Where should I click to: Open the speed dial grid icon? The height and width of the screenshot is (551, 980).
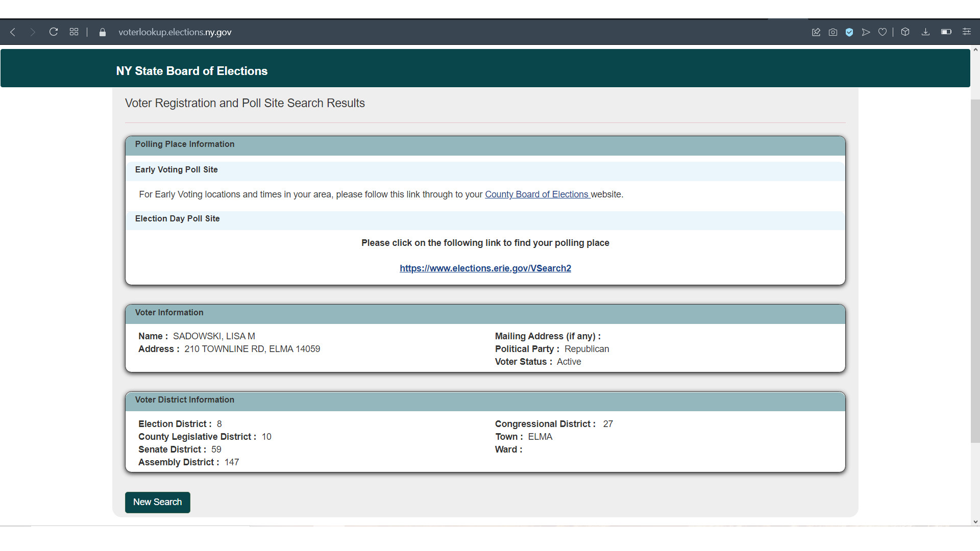[74, 32]
